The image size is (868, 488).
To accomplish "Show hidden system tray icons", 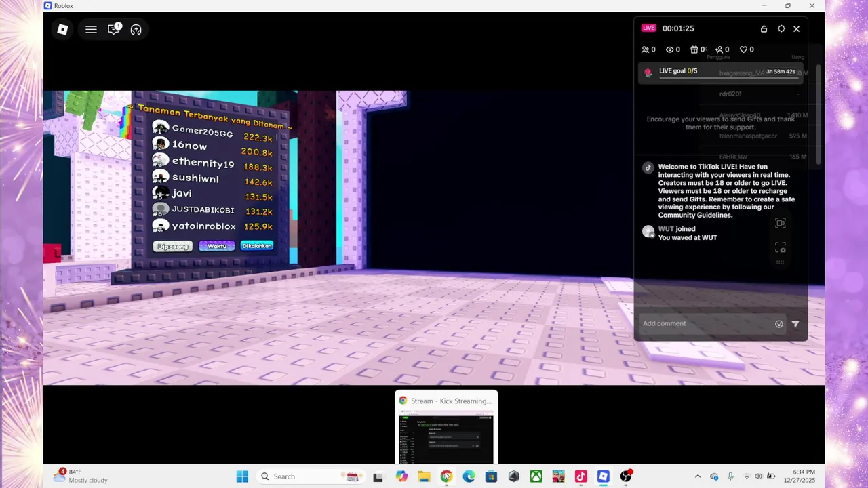I will [x=697, y=476].
